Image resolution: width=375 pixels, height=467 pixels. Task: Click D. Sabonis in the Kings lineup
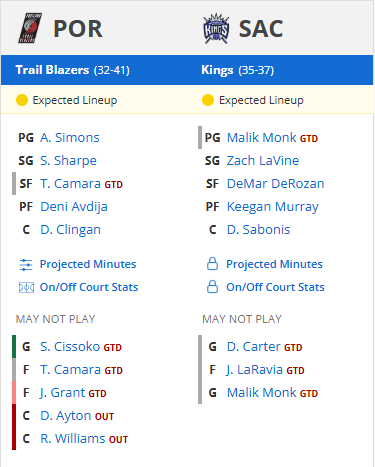pyautogui.click(x=259, y=230)
